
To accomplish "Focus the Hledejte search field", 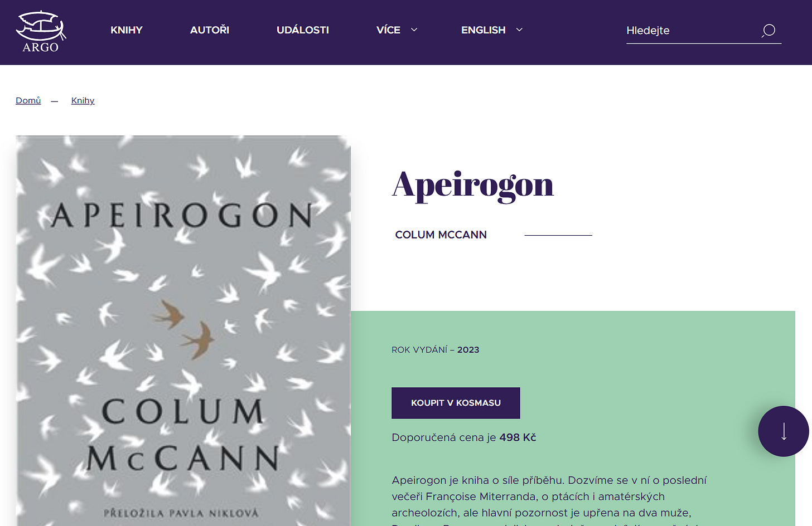I will [692, 31].
